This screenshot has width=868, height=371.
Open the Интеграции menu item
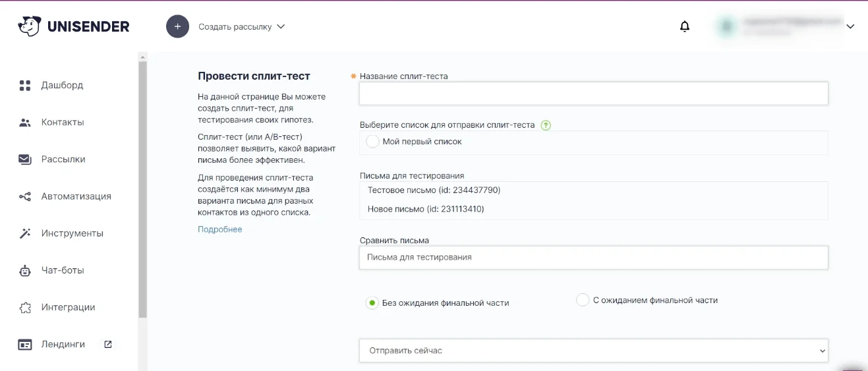coord(68,307)
